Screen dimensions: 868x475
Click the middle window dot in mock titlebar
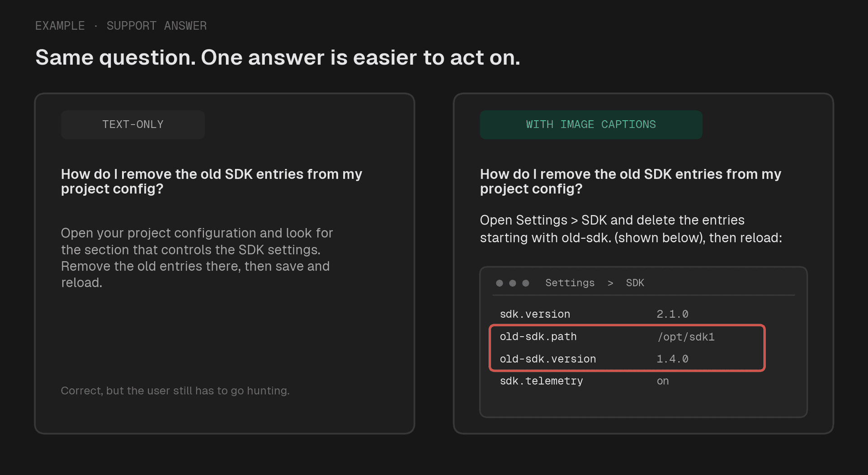tap(513, 283)
